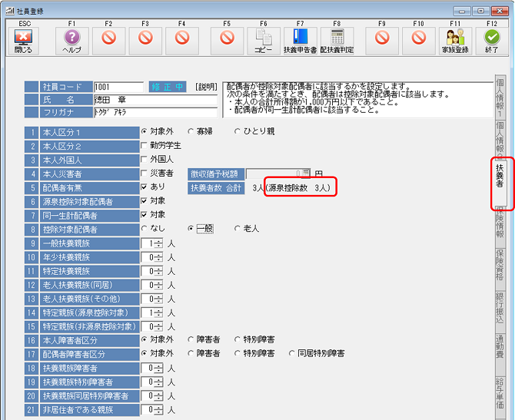Toggle the 勤労学生 checkbox
Image resolution: width=515 pixels, height=420 pixels.
click(x=144, y=146)
